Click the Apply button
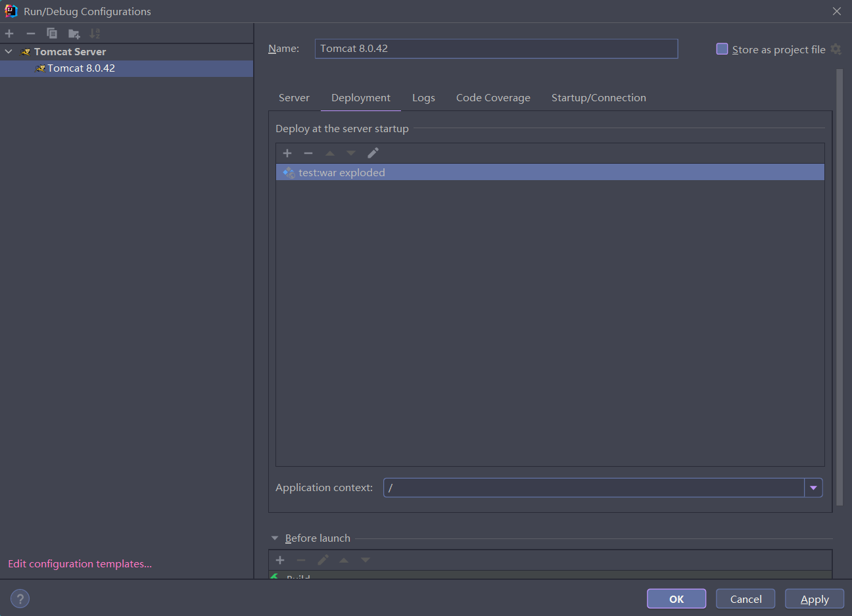Viewport: 852px width, 616px height. click(815, 599)
